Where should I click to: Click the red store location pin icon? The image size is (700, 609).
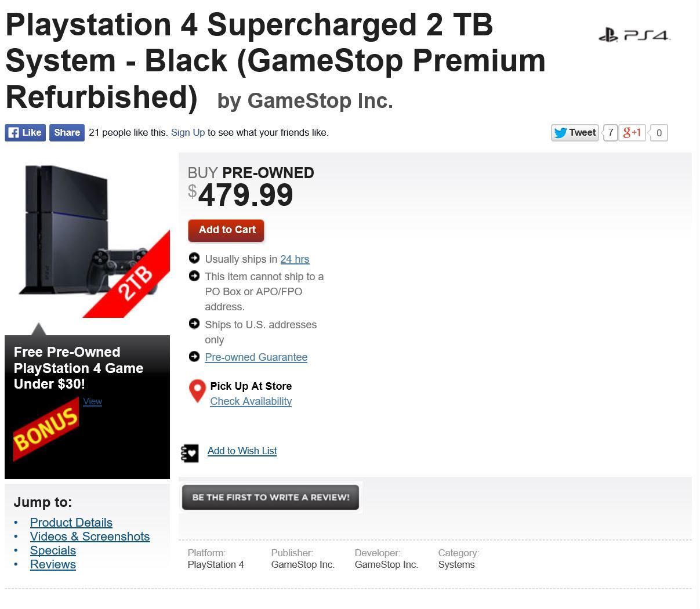[x=197, y=391]
